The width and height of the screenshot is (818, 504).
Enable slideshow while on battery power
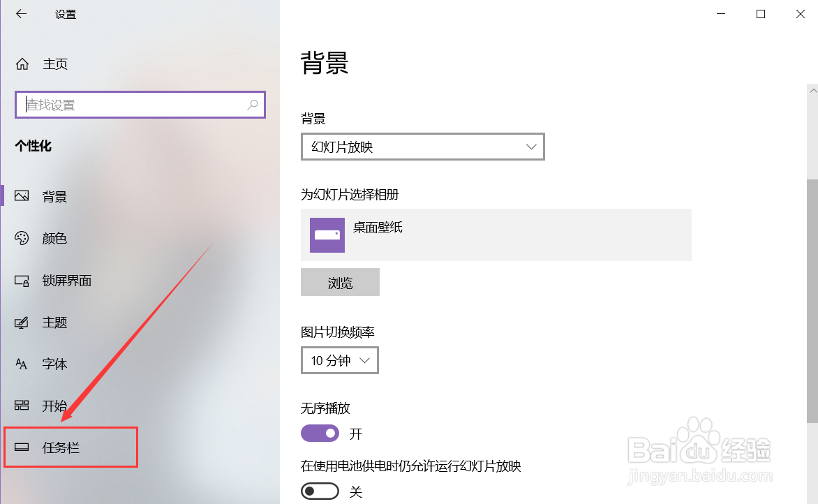pyautogui.click(x=320, y=491)
